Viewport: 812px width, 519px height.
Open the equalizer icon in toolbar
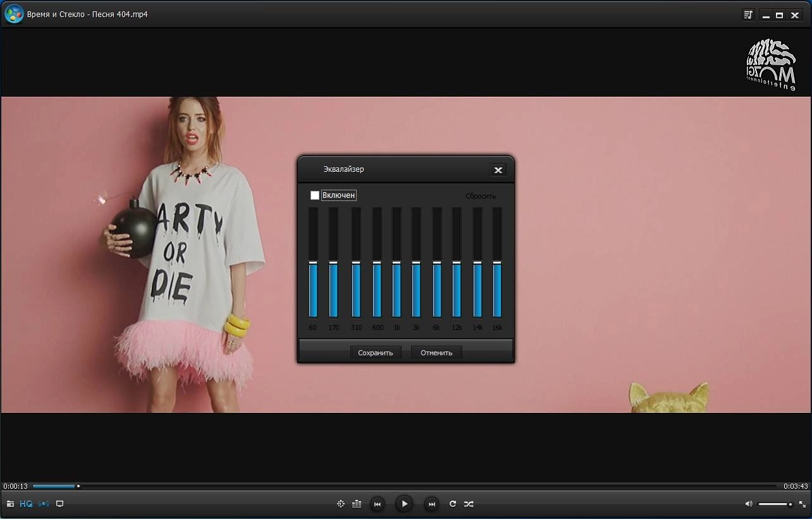coord(357,504)
